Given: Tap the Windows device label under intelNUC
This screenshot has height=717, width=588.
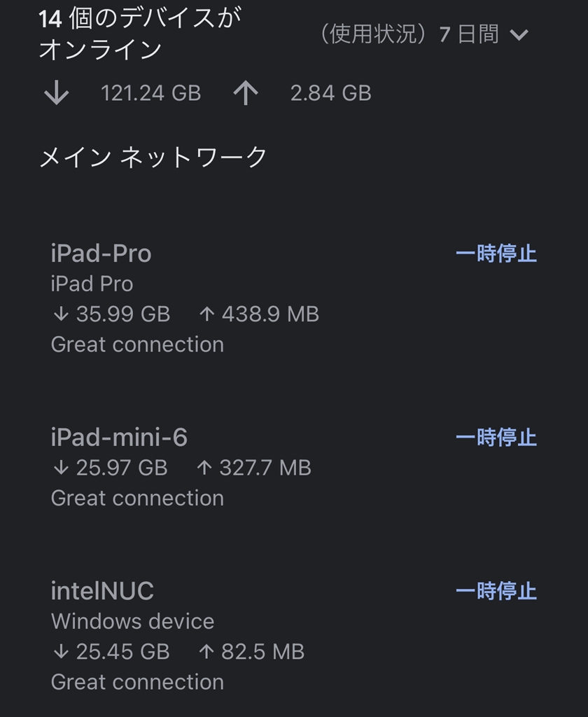Looking at the screenshot, I should [x=132, y=621].
